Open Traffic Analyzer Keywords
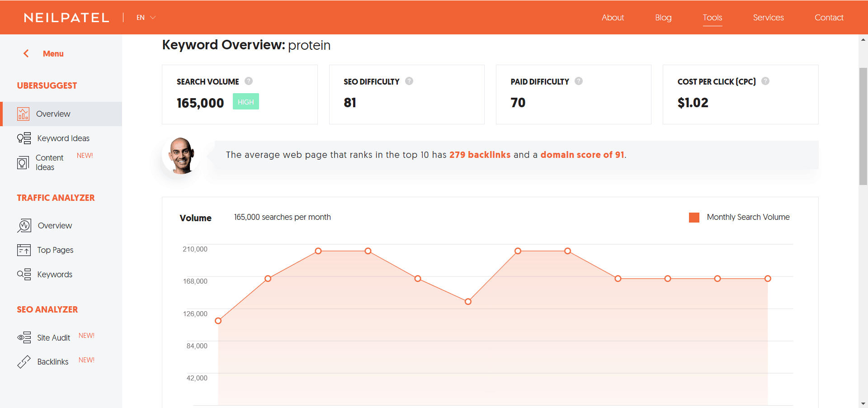 click(x=55, y=275)
